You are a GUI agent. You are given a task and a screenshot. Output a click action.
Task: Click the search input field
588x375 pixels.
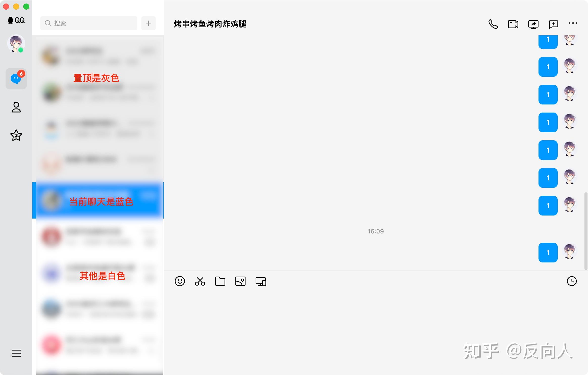coord(88,23)
